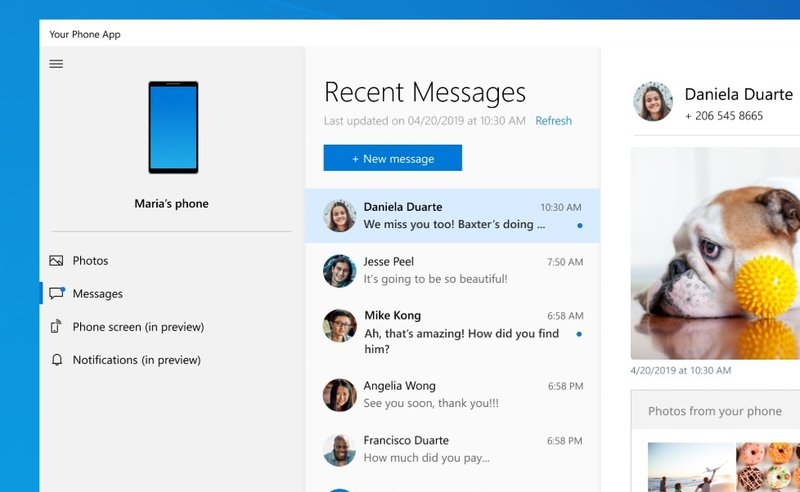Click the Refresh link
800x492 pixels.
554,121
